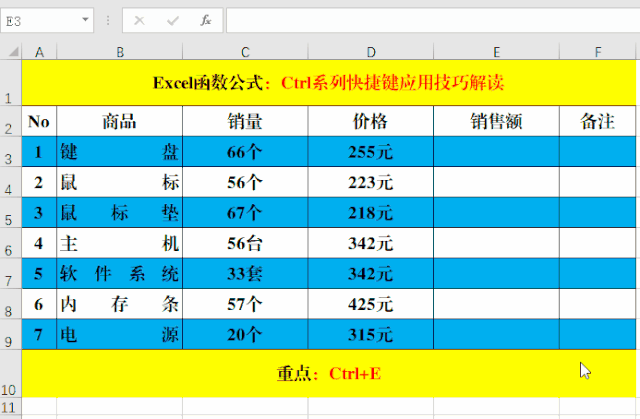This screenshot has height=419, width=640.
Task: Select row 10 by its row header
Action: click(10, 373)
